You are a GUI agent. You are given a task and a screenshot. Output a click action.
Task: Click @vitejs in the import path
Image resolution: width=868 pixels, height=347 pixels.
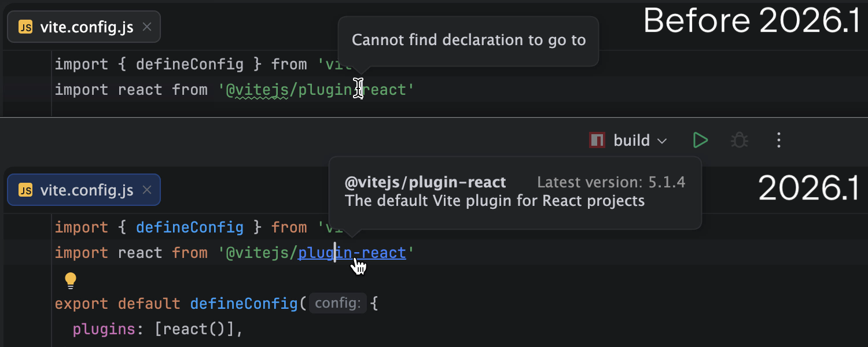tap(256, 252)
